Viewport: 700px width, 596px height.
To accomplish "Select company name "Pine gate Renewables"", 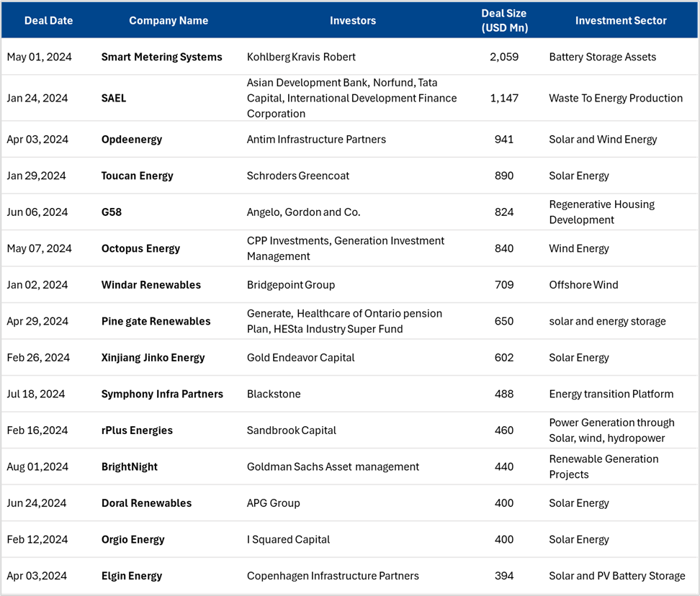I will click(156, 321).
